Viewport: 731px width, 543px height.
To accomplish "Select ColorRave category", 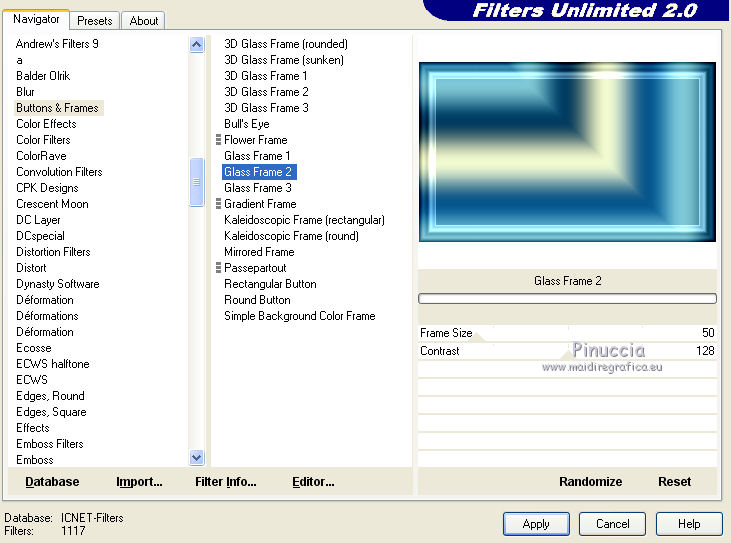I will pos(41,156).
